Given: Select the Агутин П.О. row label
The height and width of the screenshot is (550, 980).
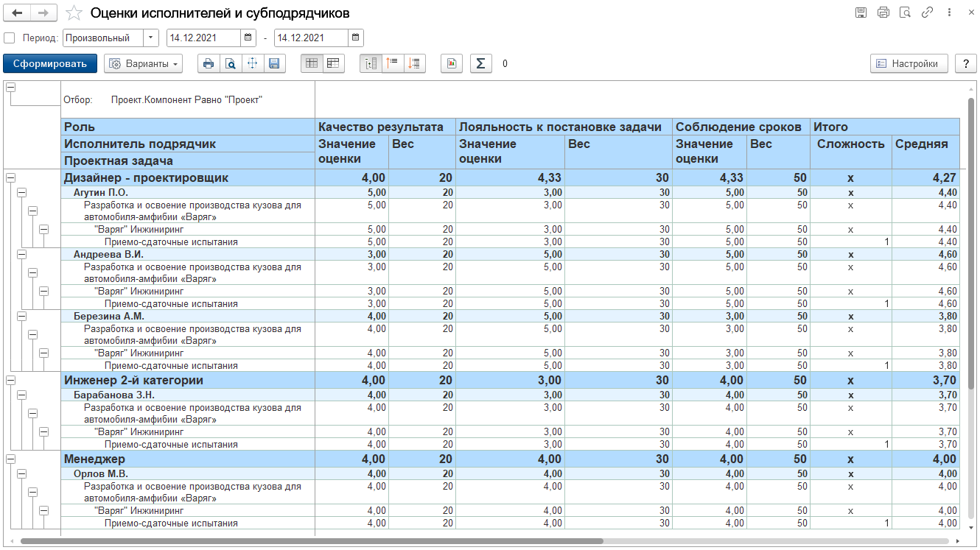Looking at the screenshot, I should 101,192.
